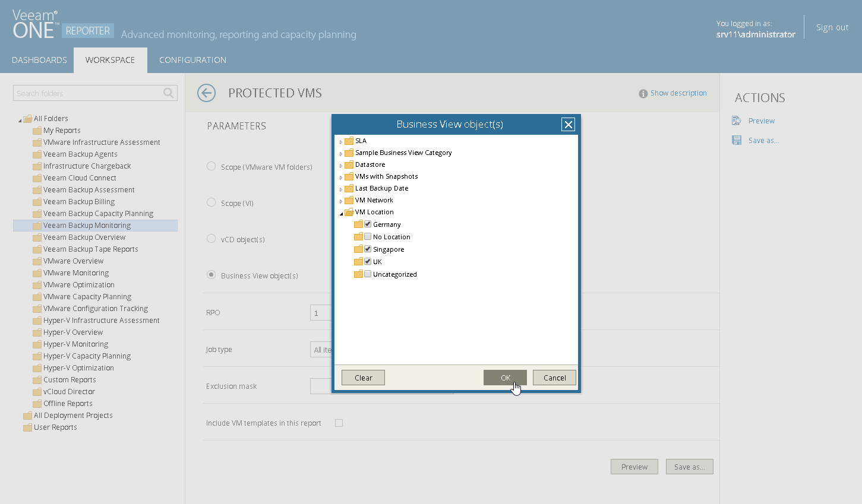The height and width of the screenshot is (504, 862).
Task: Close the Business View object(s) dialog
Action: pyautogui.click(x=568, y=124)
